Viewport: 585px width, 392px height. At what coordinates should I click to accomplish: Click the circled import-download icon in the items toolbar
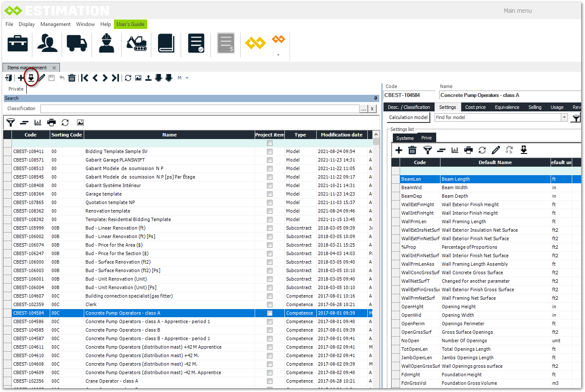point(31,77)
